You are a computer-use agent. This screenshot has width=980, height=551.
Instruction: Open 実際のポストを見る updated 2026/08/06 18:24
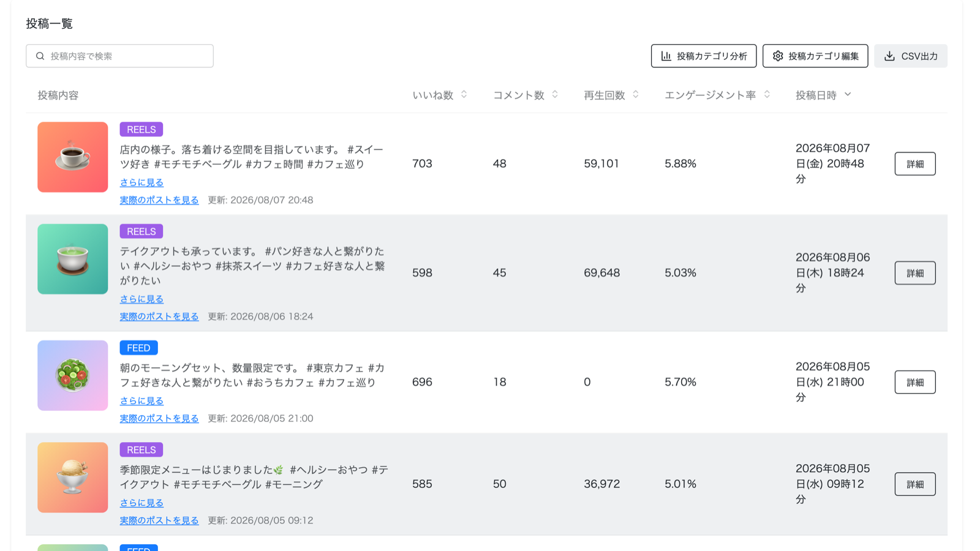point(159,317)
